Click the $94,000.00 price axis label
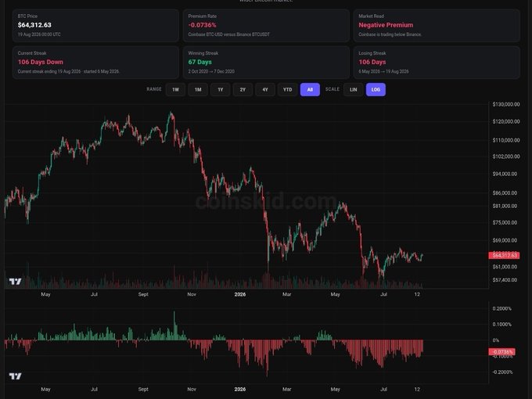This screenshot has height=399, width=532. pos(505,174)
